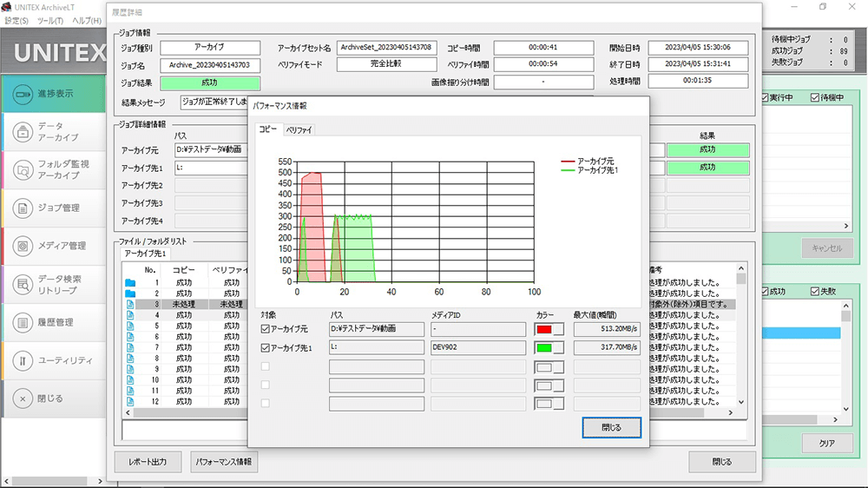Click the file list horizontal scrollbar left arrow

coord(128,412)
